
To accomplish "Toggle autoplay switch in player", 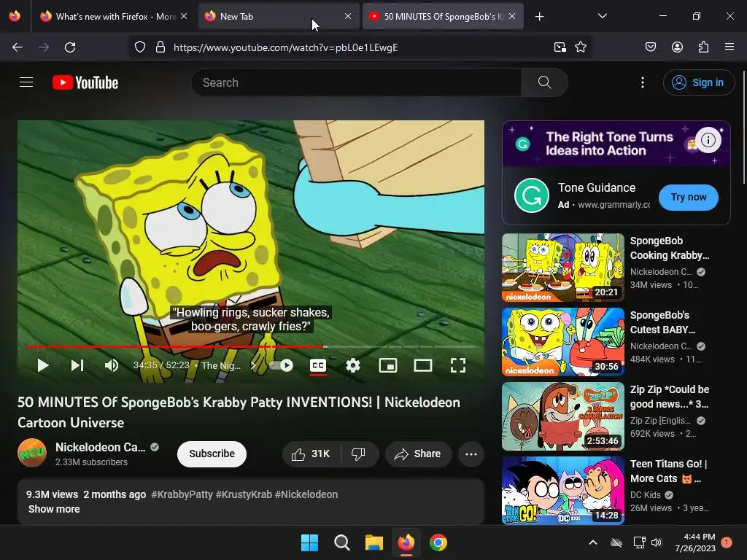I will (x=281, y=365).
